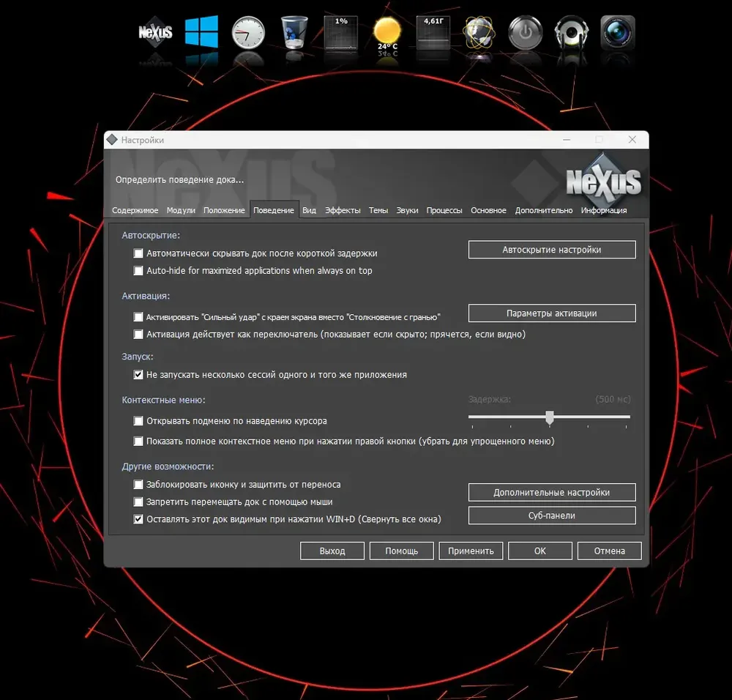Open the Дополнительно tab

(x=543, y=210)
